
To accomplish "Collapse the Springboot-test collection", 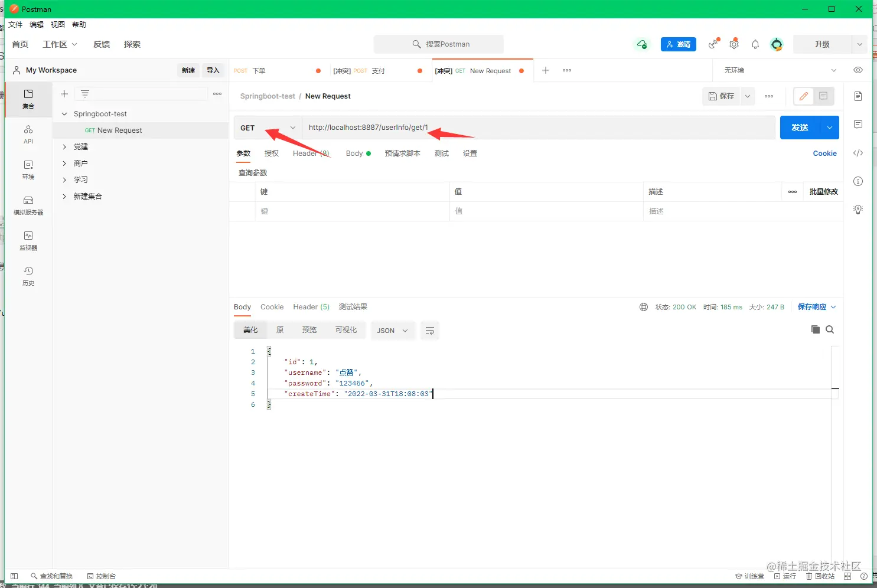I will pyautogui.click(x=64, y=114).
